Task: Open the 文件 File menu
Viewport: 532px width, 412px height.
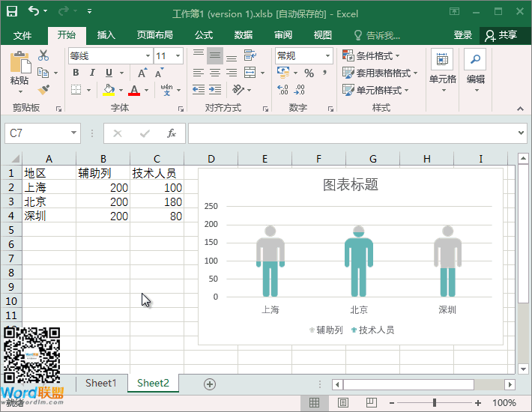Action: (22, 35)
